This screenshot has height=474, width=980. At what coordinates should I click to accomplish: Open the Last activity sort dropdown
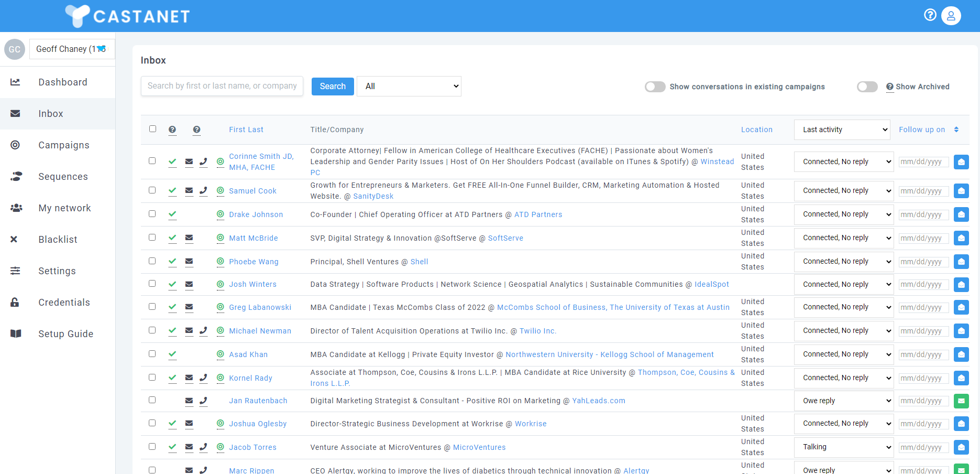coord(842,129)
